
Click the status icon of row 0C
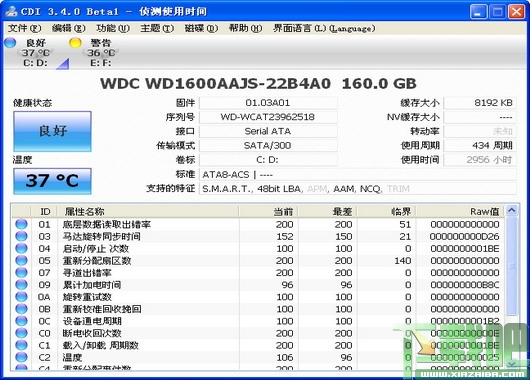pyautogui.click(x=21, y=321)
